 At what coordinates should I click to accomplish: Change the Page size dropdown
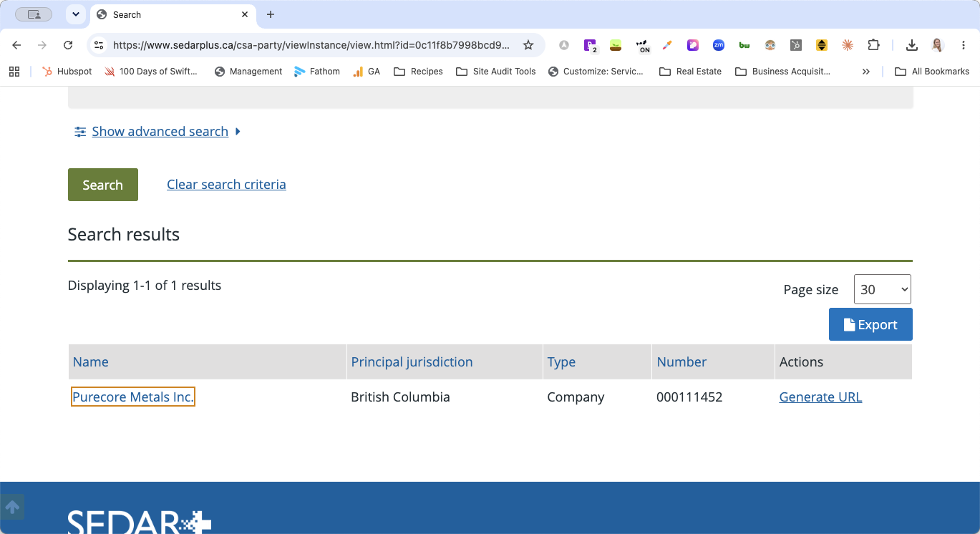coord(882,289)
